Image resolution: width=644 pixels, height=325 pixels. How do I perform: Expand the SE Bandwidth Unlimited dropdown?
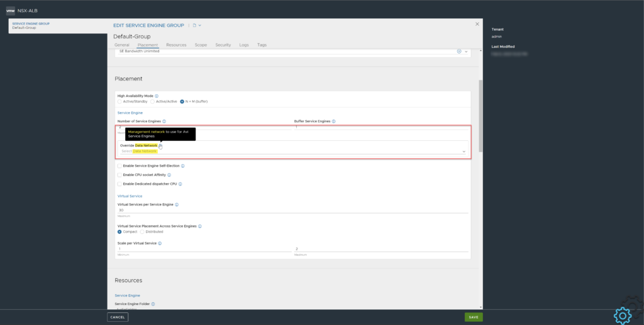pos(466,51)
